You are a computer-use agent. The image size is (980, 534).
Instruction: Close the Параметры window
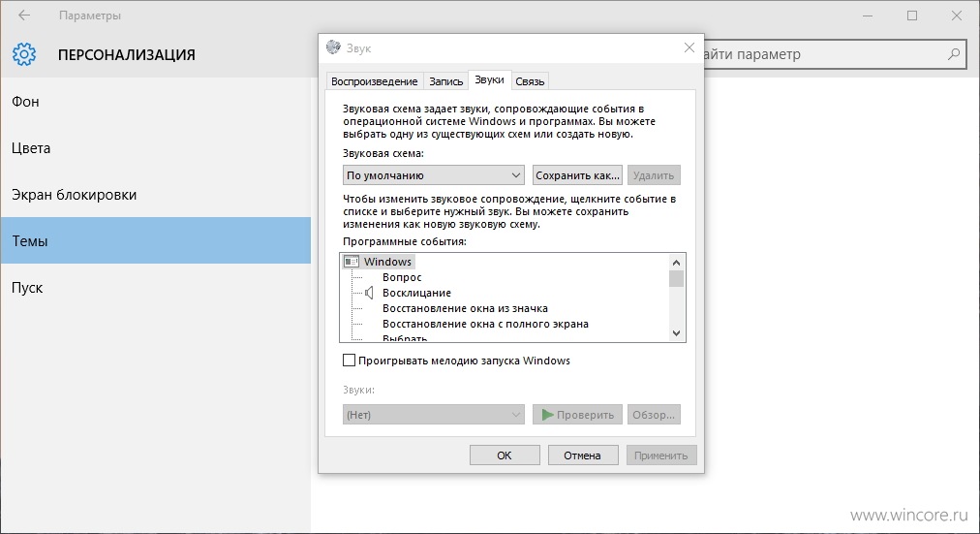pyautogui.click(x=956, y=16)
